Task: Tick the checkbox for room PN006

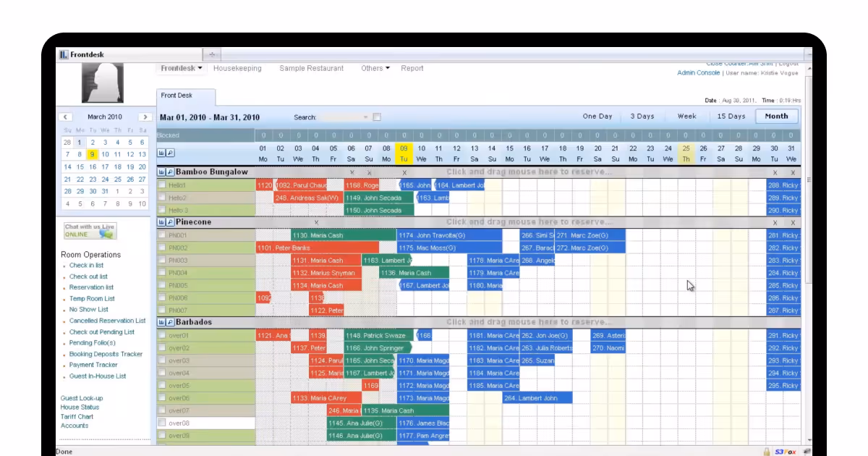Action: tap(162, 297)
